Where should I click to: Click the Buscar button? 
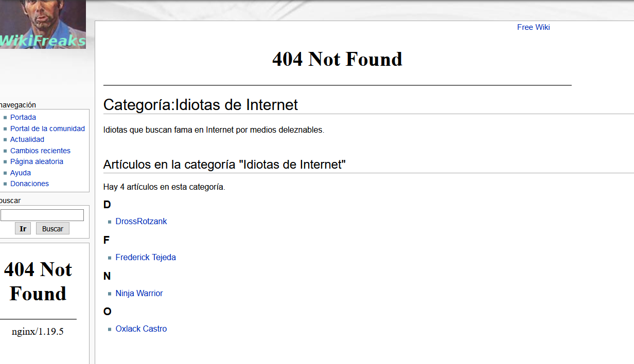click(x=52, y=229)
